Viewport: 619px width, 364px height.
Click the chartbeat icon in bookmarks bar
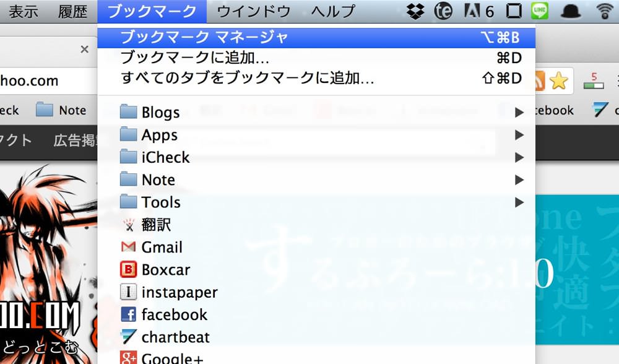point(600,110)
